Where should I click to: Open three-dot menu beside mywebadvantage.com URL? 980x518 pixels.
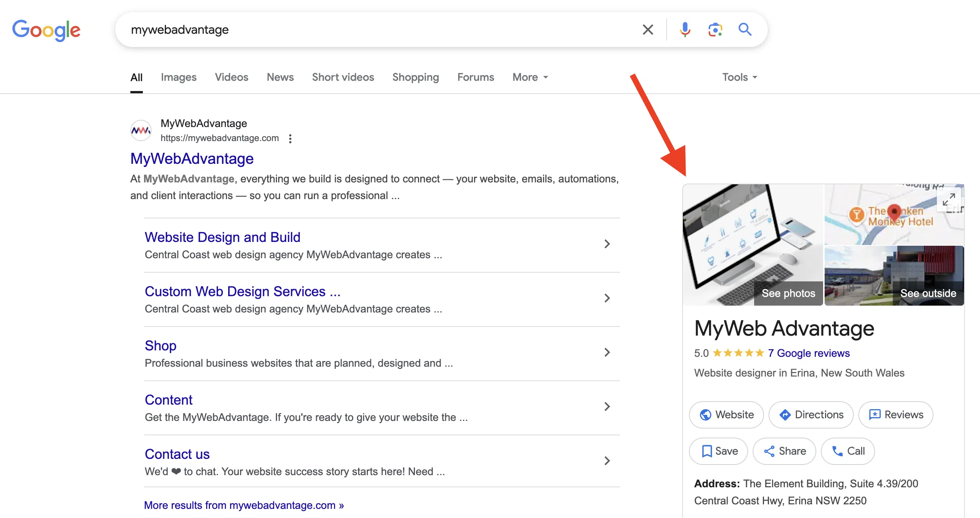290,138
